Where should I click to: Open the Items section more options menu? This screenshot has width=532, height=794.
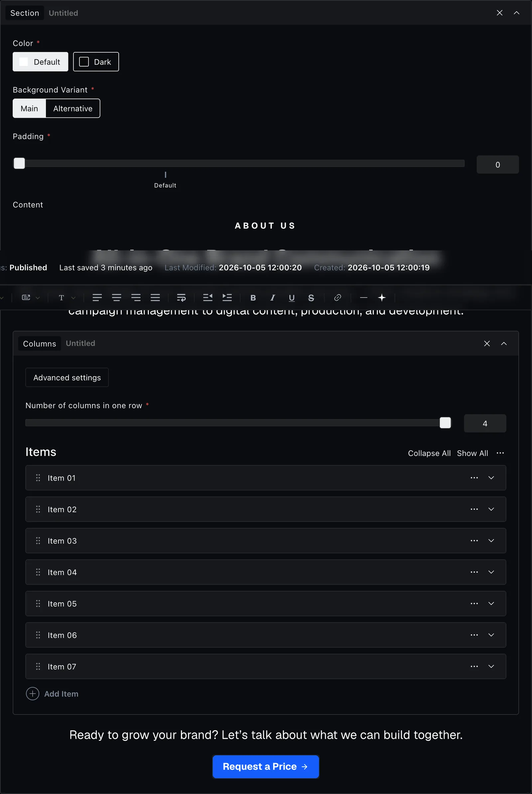(x=500, y=453)
